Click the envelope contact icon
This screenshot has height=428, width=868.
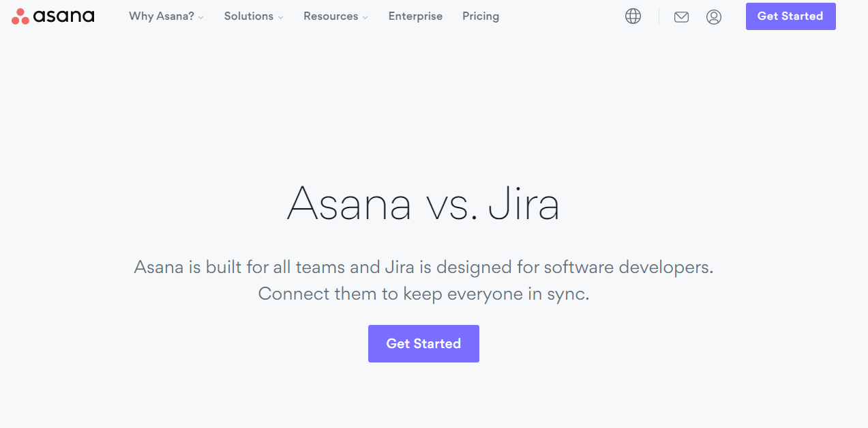coord(681,17)
